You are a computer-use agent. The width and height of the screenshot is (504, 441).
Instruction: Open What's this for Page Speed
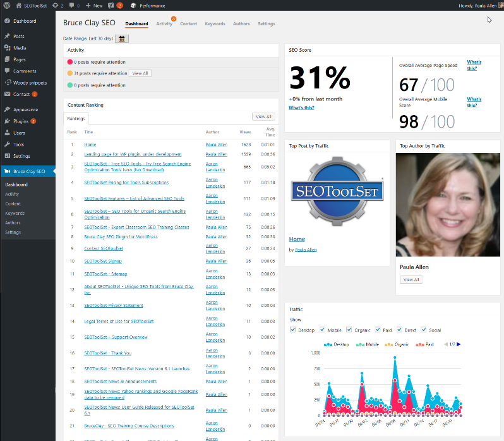(x=474, y=65)
